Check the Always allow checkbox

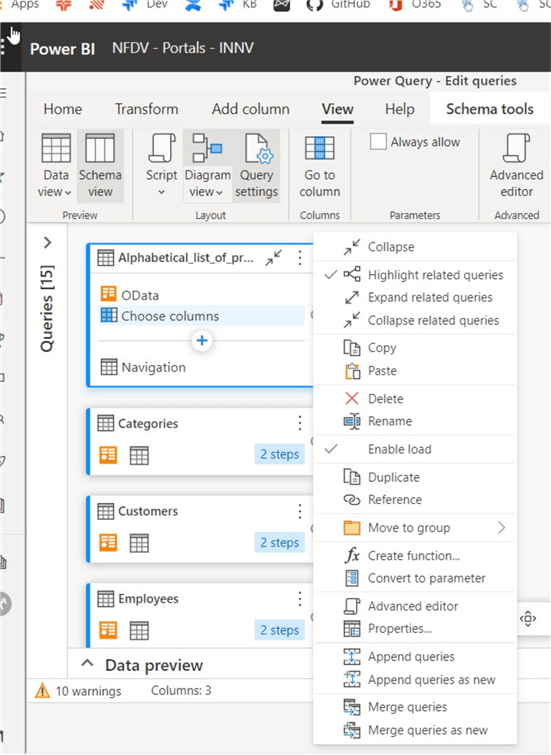coord(378,142)
